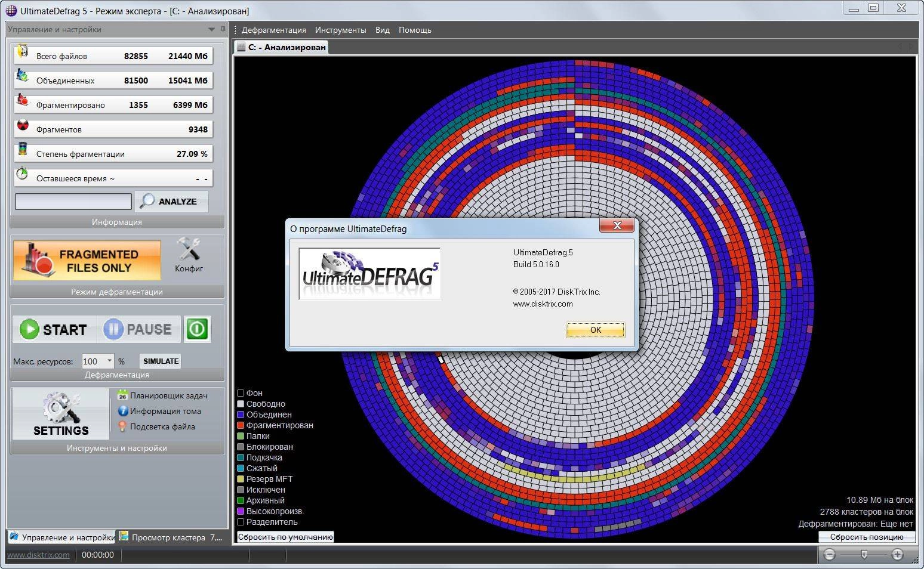Screen dimensions: 924x569
Task: Open Планировщик задач calendar icon
Action: [122, 395]
